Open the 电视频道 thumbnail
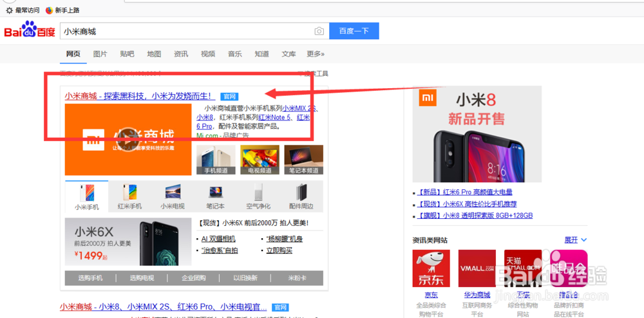The height and width of the screenshot is (318, 644). coord(260,160)
